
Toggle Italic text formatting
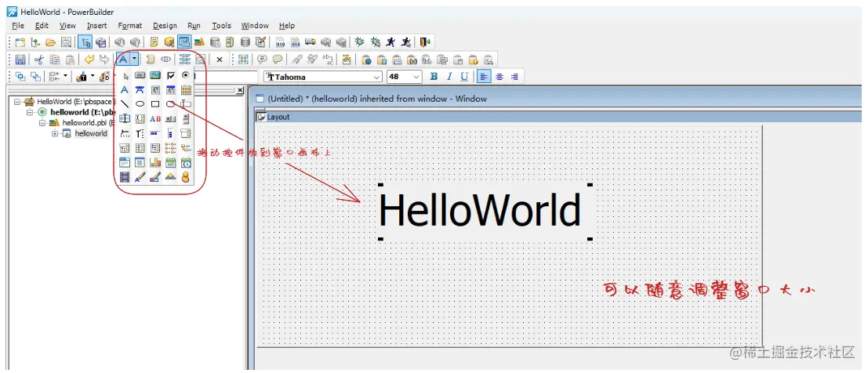pos(449,76)
